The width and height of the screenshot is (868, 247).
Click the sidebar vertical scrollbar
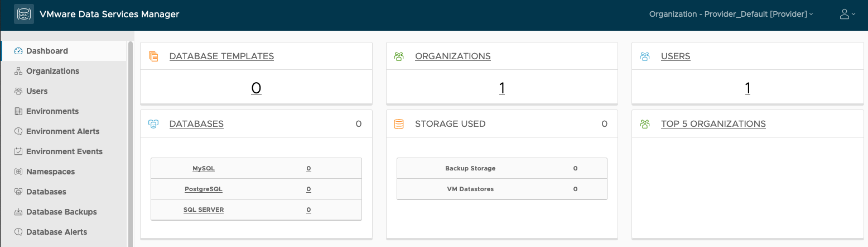coord(131,140)
